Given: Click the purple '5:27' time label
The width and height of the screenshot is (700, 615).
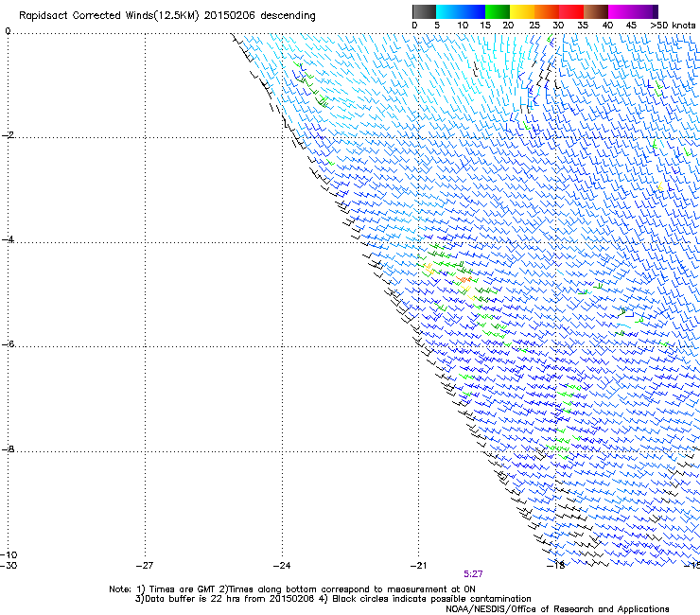Looking at the screenshot, I should 473,574.
